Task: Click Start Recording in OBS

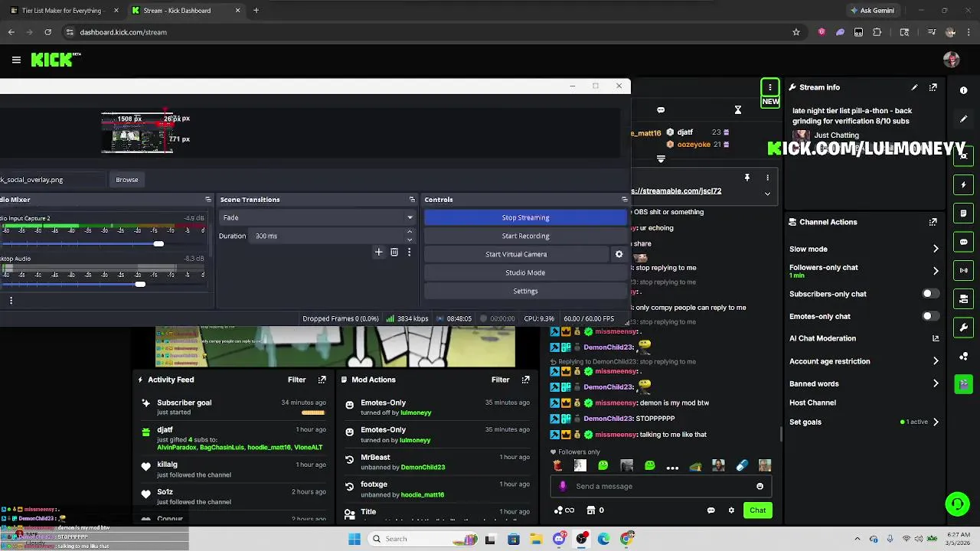Action: tap(525, 236)
